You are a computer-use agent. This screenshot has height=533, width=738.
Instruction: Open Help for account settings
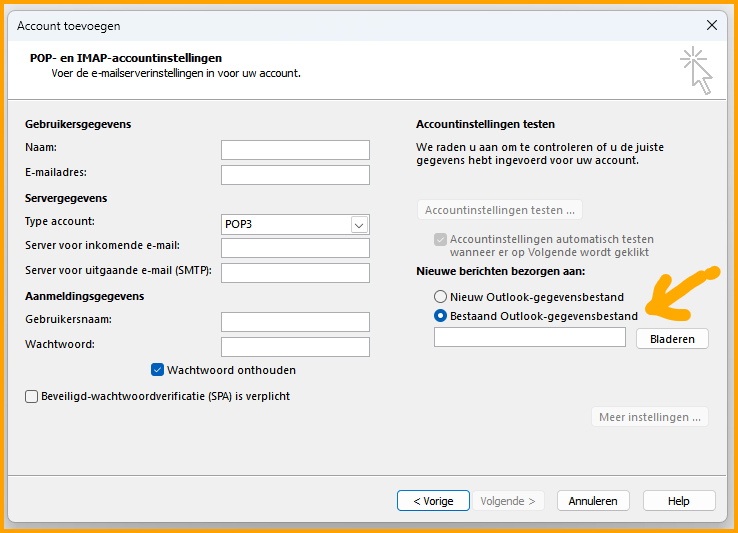tap(679, 501)
